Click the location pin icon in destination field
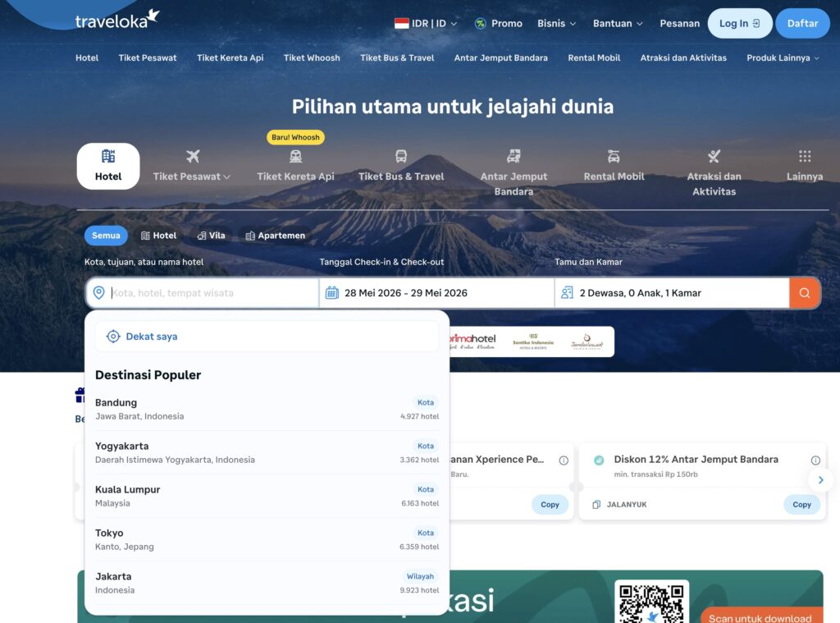The width and height of the screenshot is (840, 623). (x=98, y=293)
